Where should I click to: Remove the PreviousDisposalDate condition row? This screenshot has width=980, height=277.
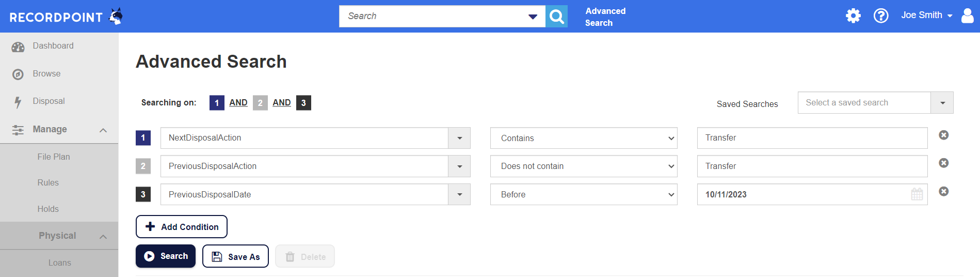click(943, 191)
